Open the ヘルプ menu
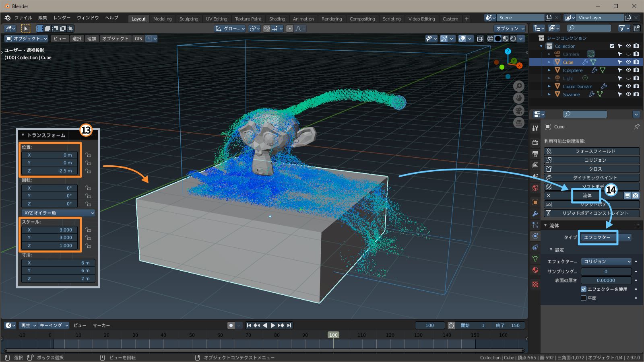Screen dimensions: 644x362 point(112,18)
